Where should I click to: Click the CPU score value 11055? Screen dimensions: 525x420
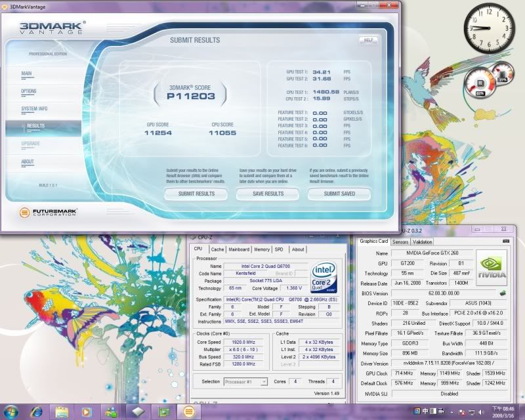coord(222,133)
